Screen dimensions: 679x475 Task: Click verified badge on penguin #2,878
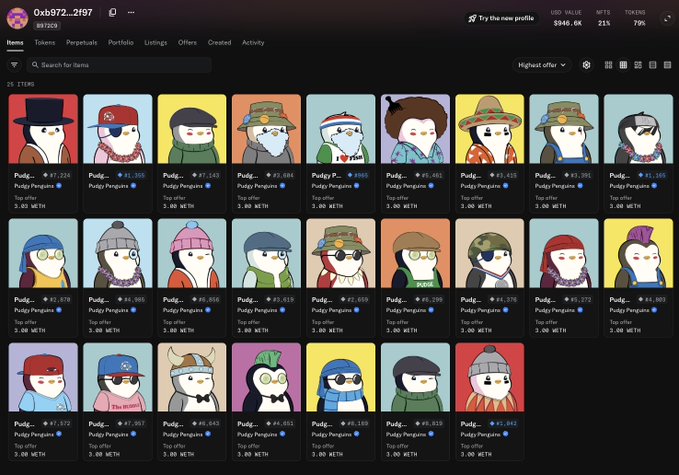click(58, 310)
